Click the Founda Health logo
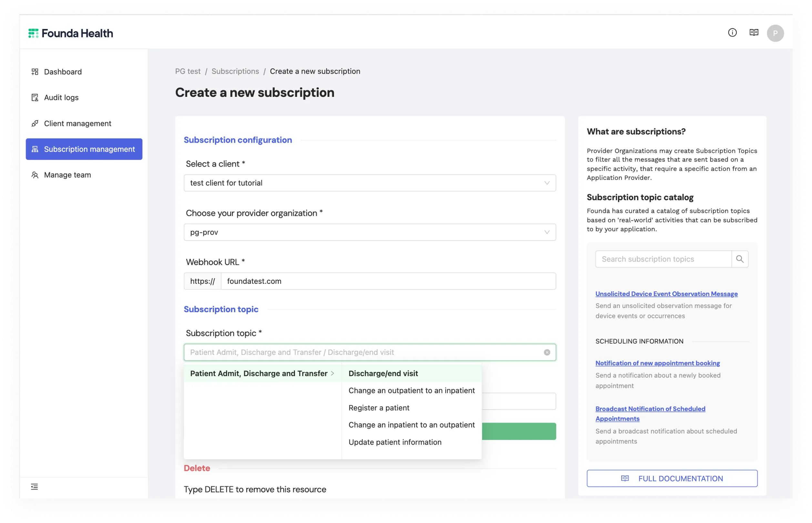Viewport: 812px width, 523px height. (x=70, y=33)
